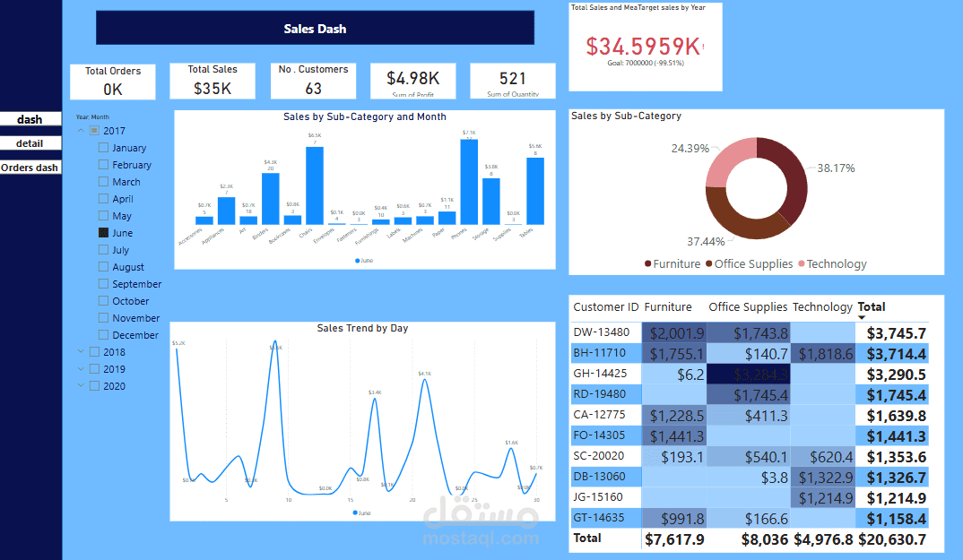
Task: Tick the February checkbox
Action: pos(103,165)
